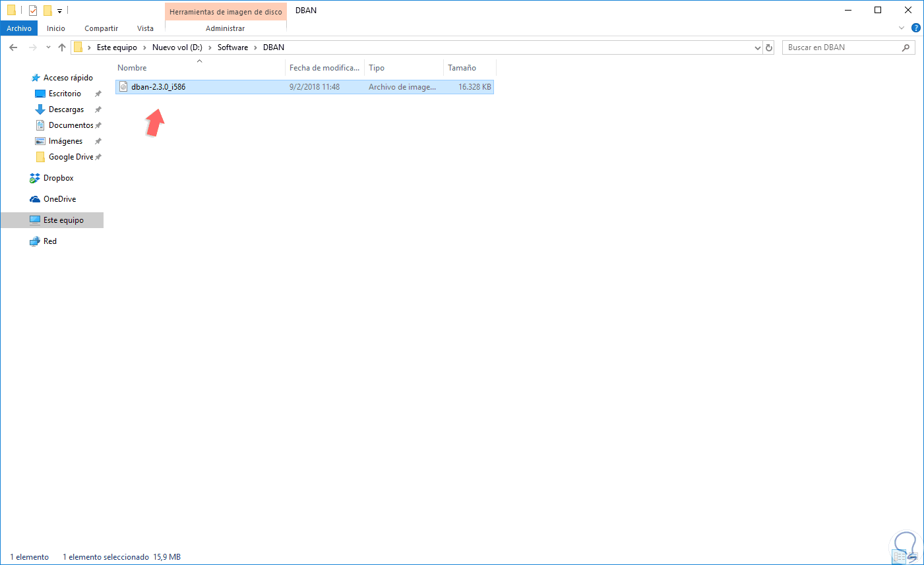Open the Customize Quick Access Toolbar dropdown
The height and width of the screenshot is (565, 924).
point(59,11)
